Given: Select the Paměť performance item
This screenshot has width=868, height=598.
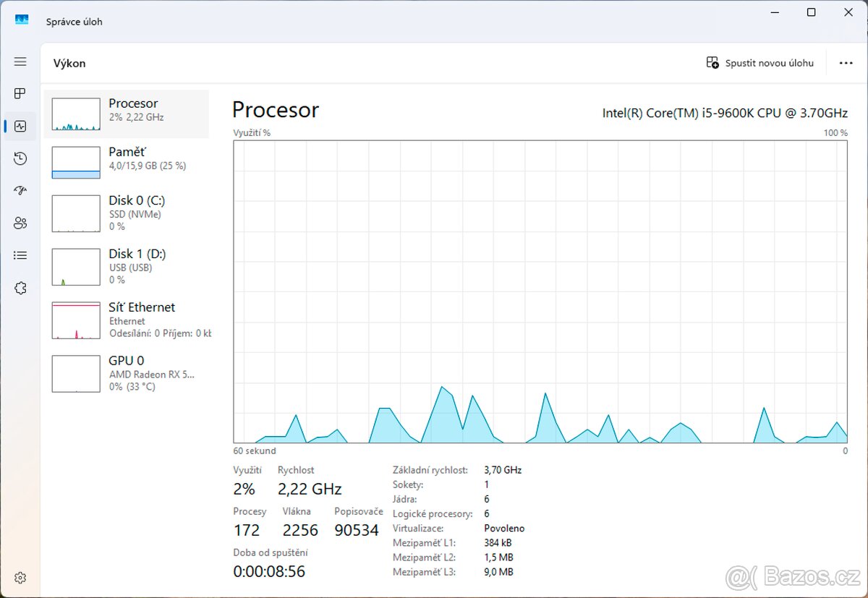Looking at the screenshot, I should point(127,162).
